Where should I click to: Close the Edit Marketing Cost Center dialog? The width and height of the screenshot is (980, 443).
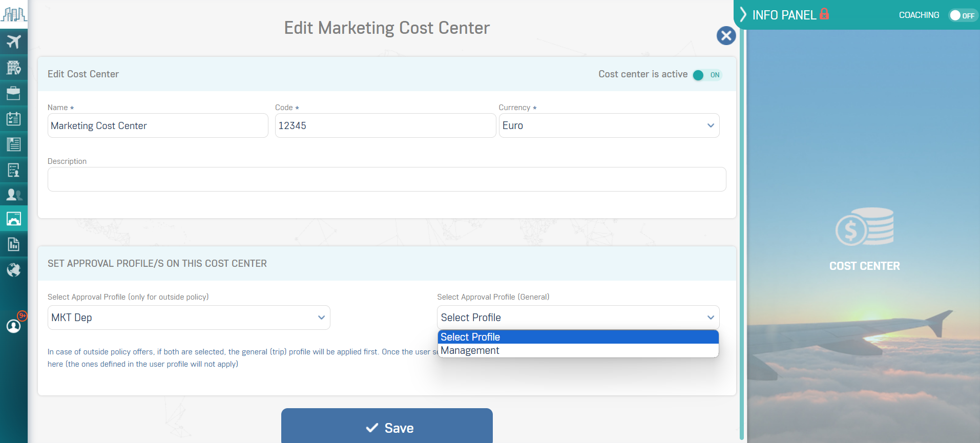click(726, 36)
